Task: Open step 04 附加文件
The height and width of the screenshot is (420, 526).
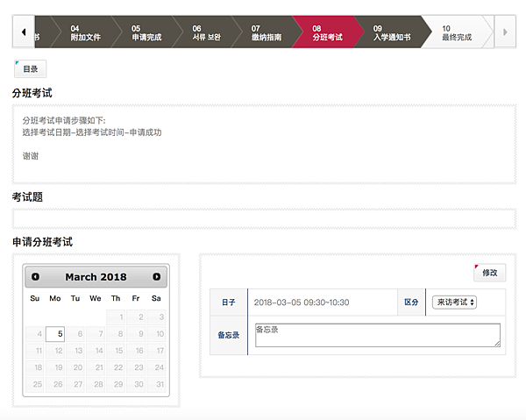Action: 85,32
